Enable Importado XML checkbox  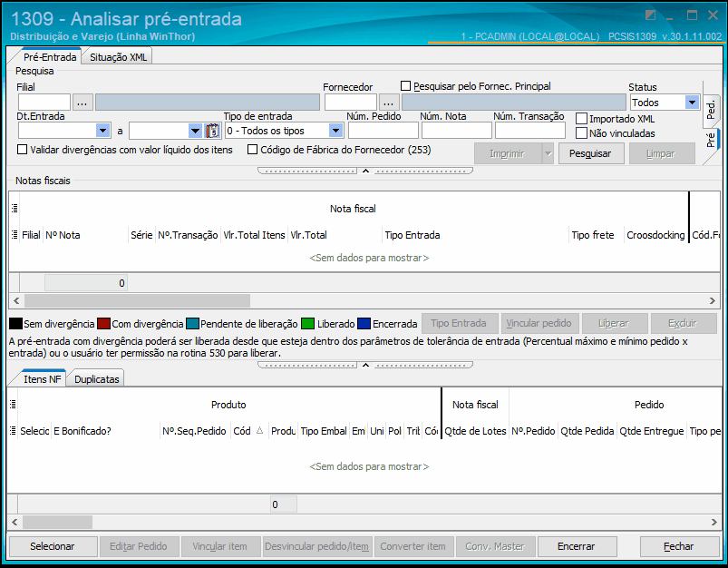[582, 119]
